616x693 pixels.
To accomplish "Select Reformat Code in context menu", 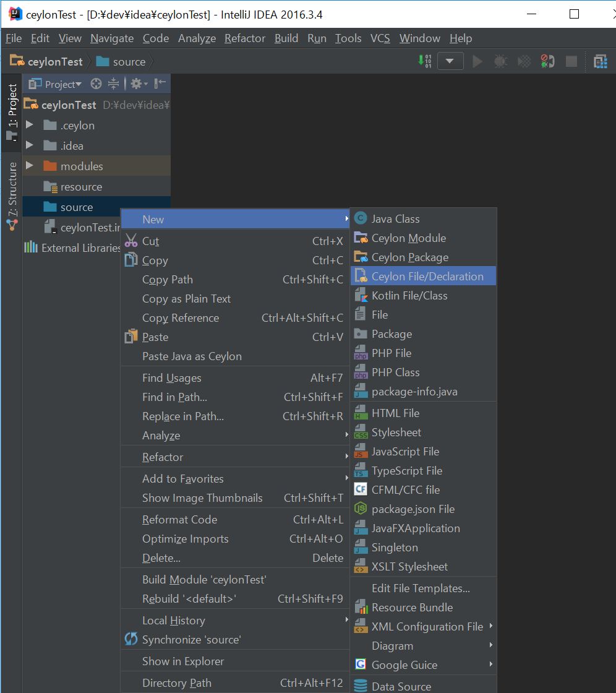I will [x=235, y=520].
